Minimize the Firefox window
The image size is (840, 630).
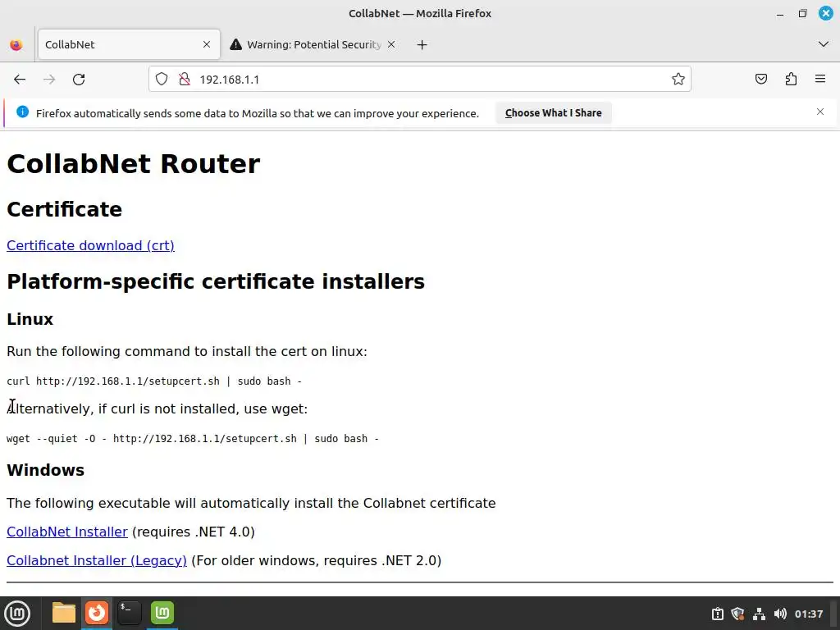(780, 14)
